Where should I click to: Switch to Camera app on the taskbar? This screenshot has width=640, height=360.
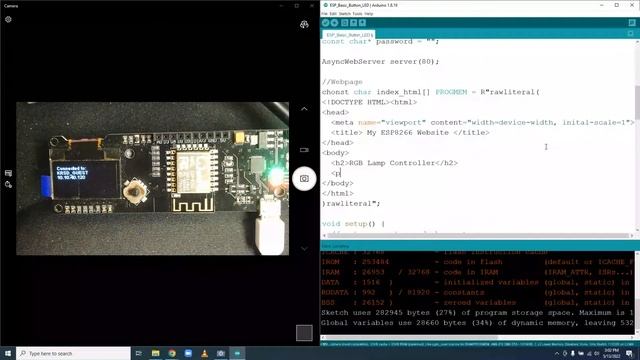[x=221, y=353]
